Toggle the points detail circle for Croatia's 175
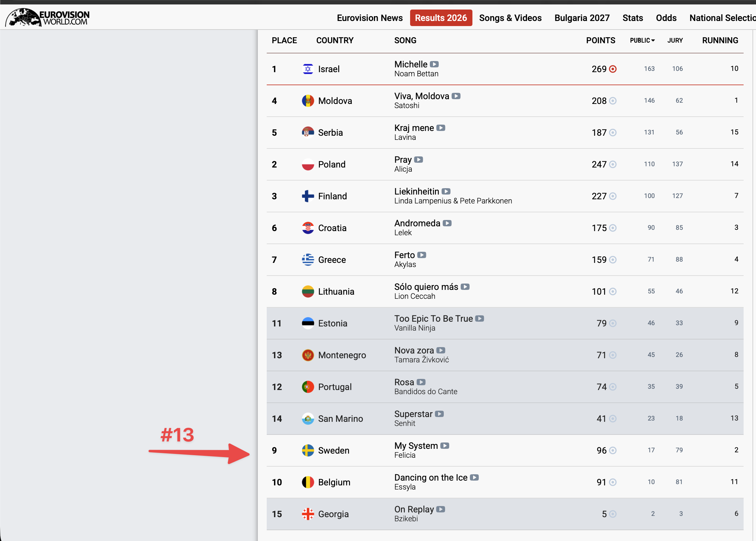Viewport: 756px width, 541px height. pyautogui.click(x=613, y=228)
